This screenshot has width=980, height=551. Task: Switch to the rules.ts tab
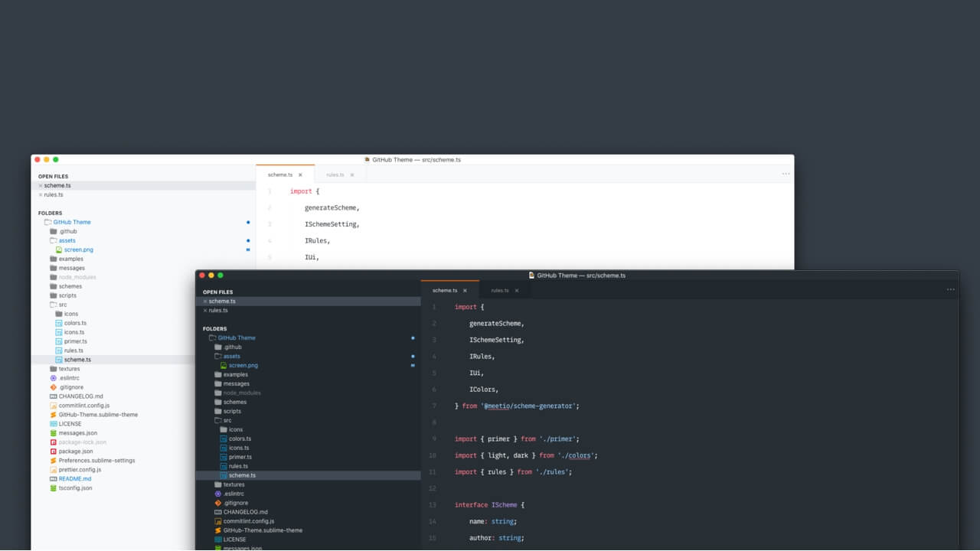point(501,290)
